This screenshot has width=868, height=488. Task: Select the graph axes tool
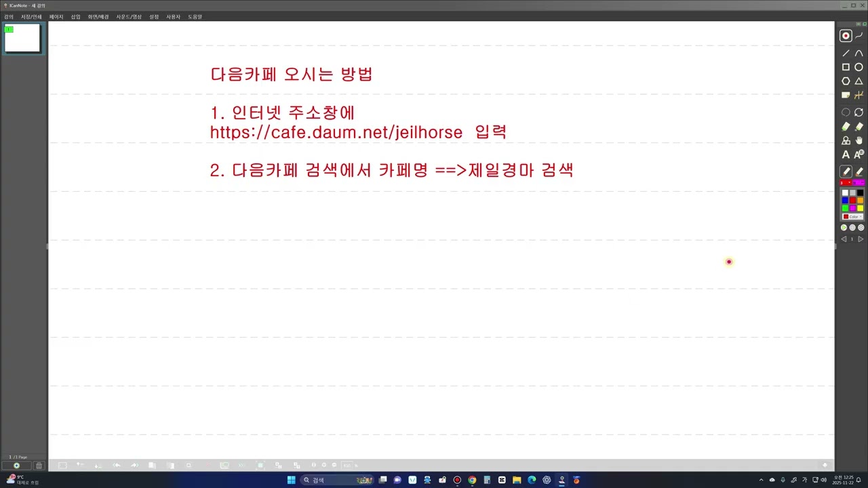(x=859, y=95)
